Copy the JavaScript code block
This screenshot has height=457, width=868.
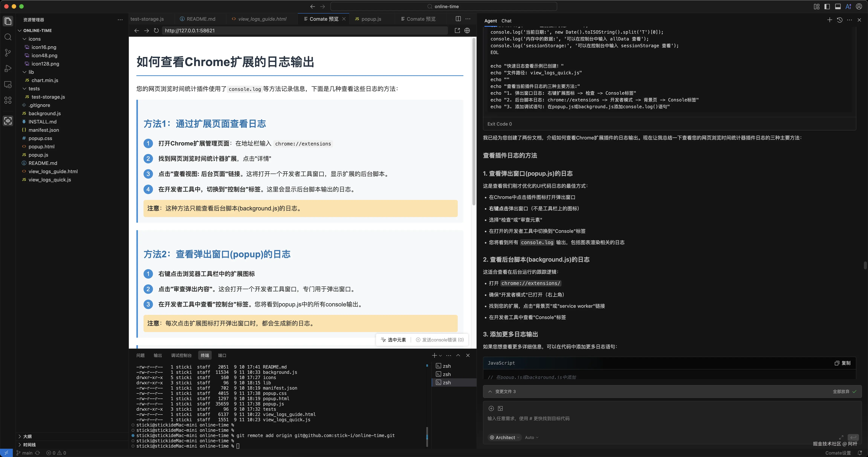(x=842, y=363)
